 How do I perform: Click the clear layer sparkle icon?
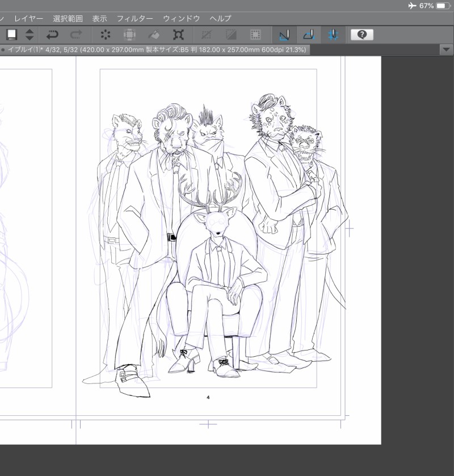[106, 35]
